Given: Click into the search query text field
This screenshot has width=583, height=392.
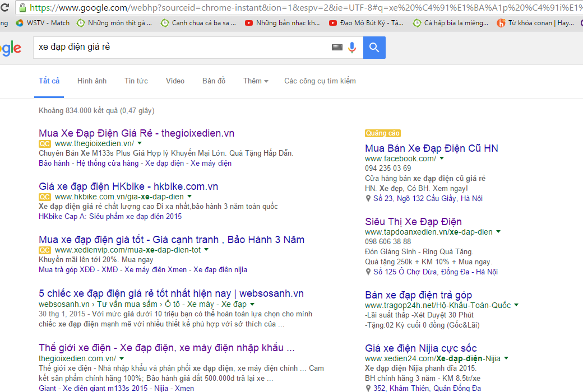Looking at the screenshot, I should [x=179, y=48].
